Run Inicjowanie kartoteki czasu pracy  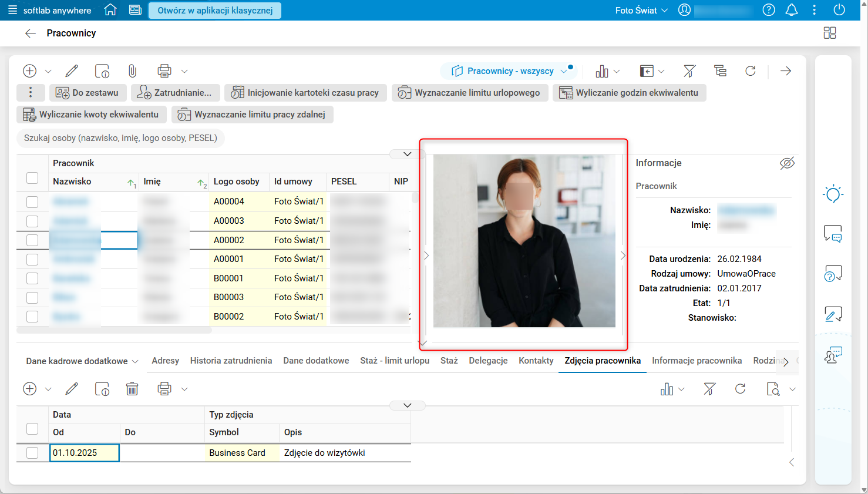(x=305, y=93)
